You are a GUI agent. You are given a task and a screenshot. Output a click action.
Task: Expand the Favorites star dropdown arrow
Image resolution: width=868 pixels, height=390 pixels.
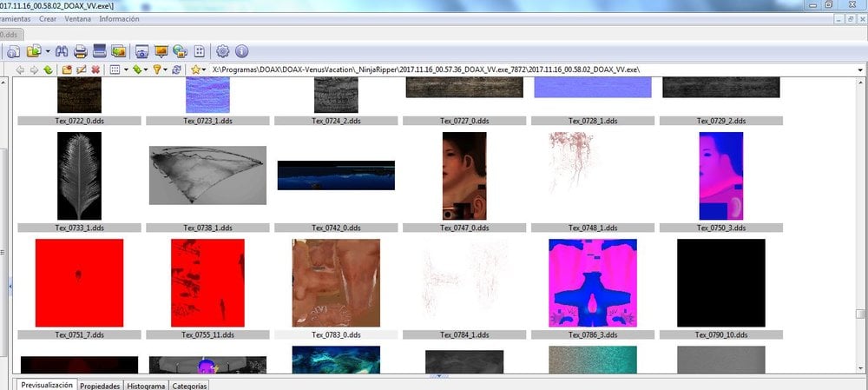(x=204, y=69)
